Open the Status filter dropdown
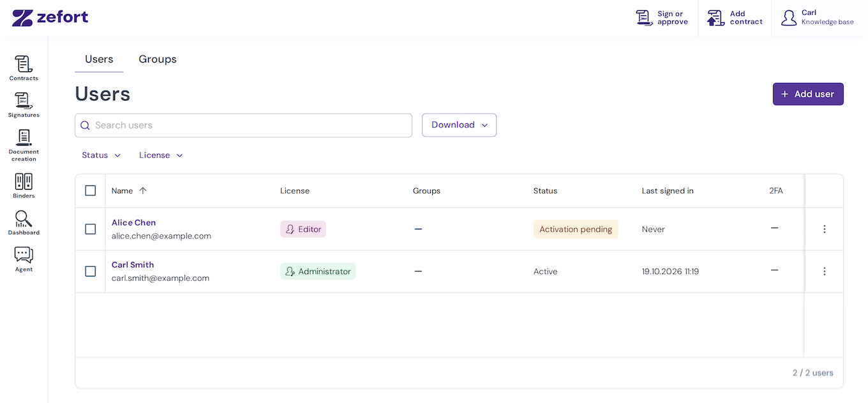Screen dimensions: 868x403 coord(101,155)
